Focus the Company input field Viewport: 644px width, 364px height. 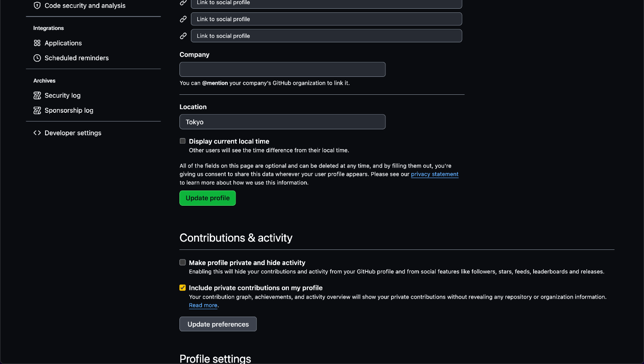282,69
